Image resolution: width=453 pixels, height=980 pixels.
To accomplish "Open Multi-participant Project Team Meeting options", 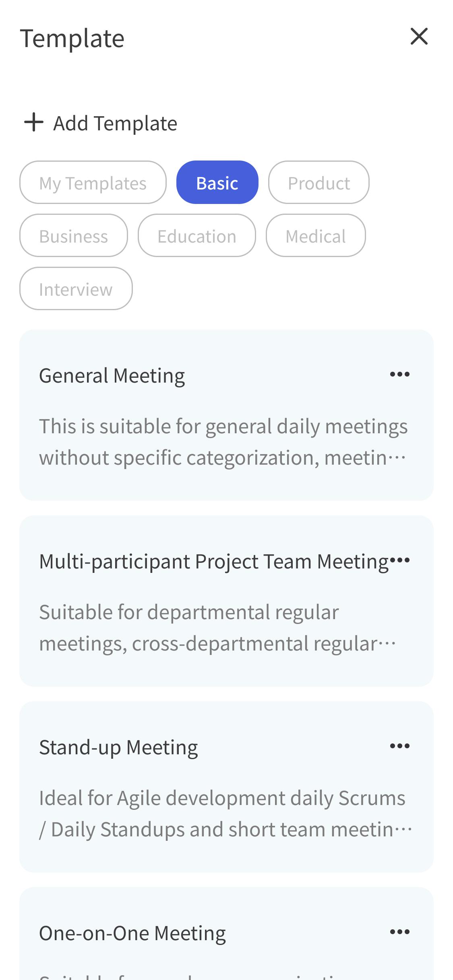I will (x=400, y=560).
